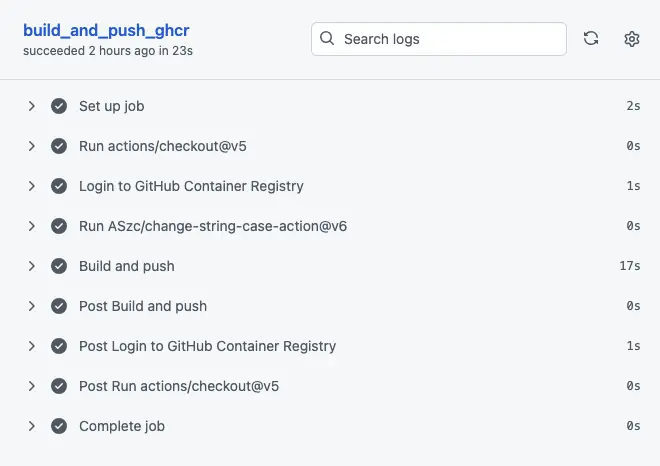Click success check icon for Set up job
This screenshot has height=466, width=660.
tap(59, 106)
